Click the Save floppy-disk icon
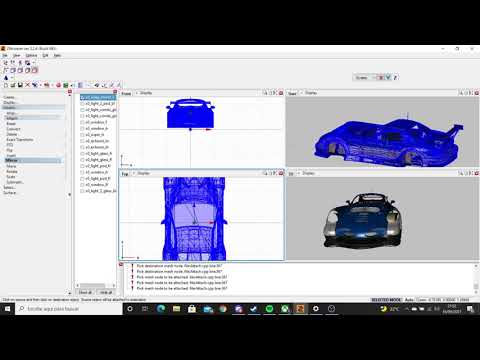 tap(20, 85)
